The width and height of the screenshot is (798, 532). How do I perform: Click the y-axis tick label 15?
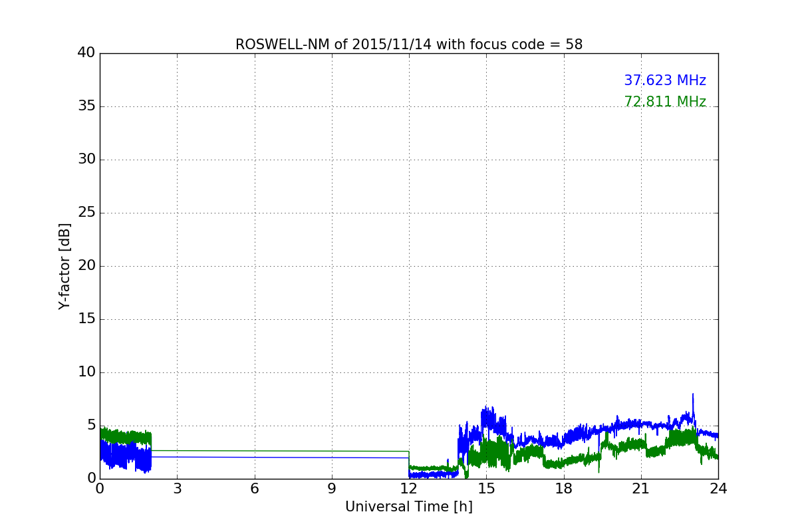point(86,319)
